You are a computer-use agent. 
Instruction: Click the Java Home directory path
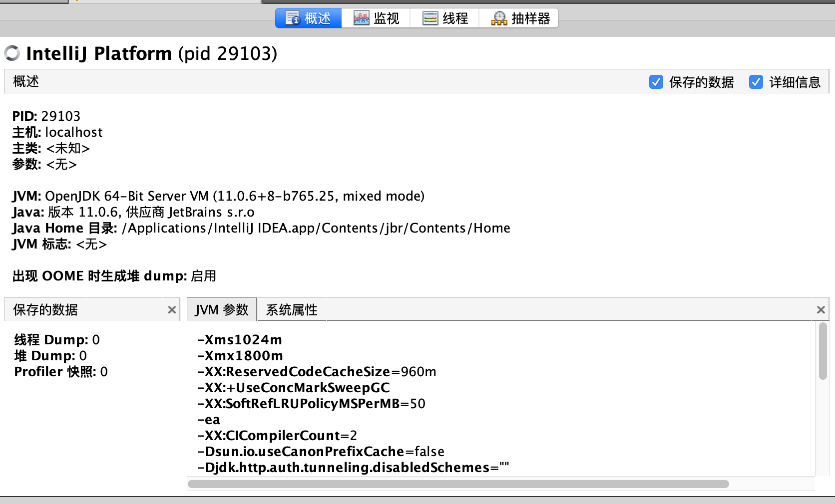(316, 228)
